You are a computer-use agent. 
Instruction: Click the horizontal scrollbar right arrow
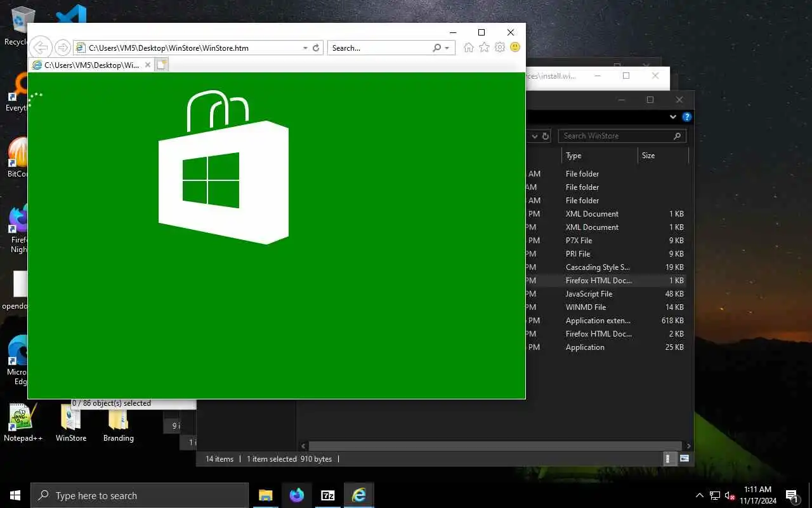[x=688, y=446]
